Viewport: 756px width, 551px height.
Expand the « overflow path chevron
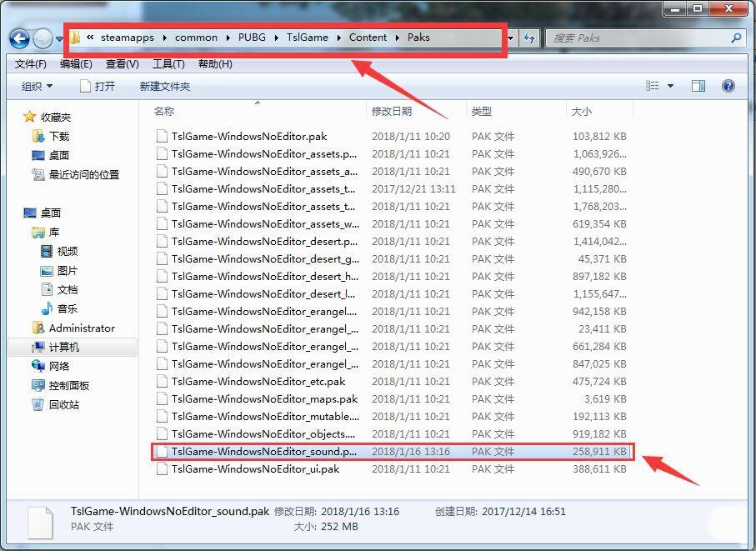(x=90, y=38)
